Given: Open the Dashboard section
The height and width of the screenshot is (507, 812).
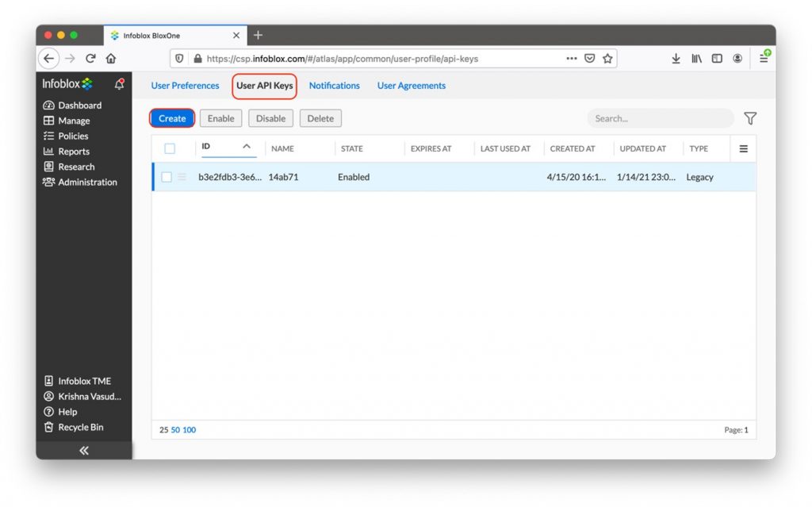Looking at the screenshot, I should click(79, 105).
